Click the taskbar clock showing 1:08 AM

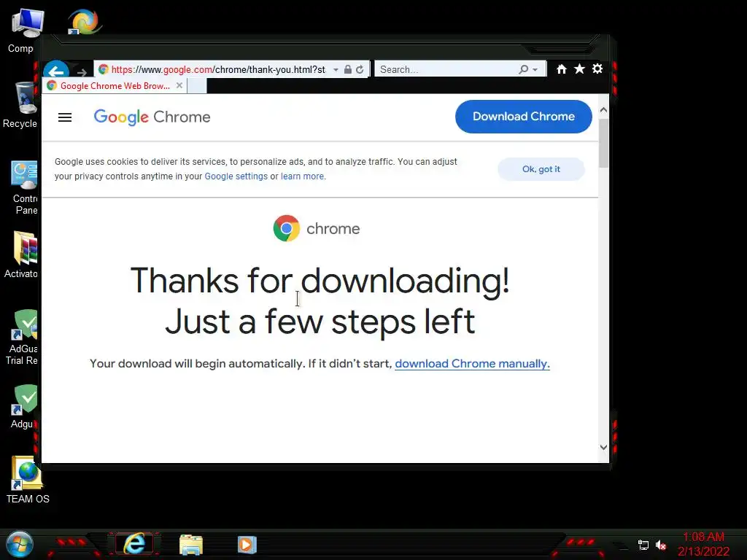pos(703,544)
